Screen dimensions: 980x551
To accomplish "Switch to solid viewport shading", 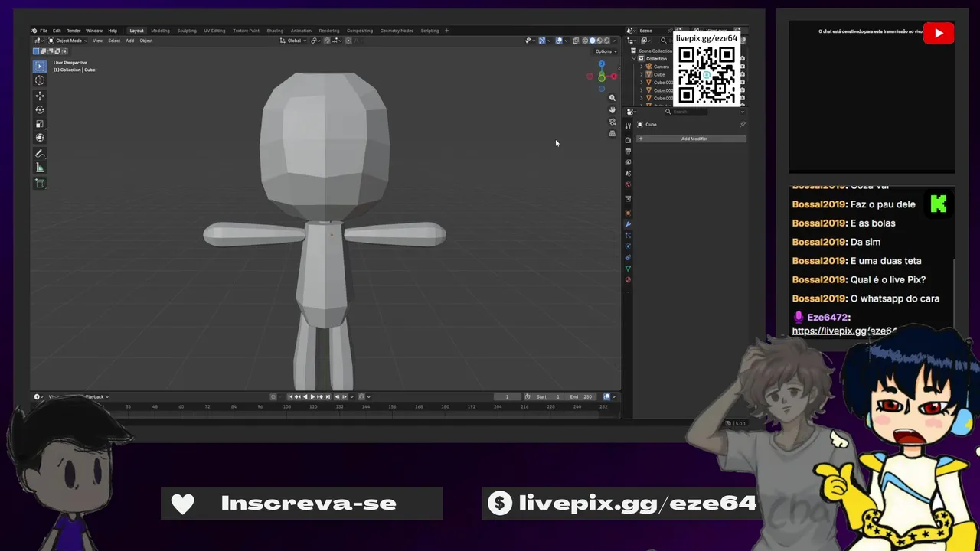I will pyautogui.click(x=592, y=41).
